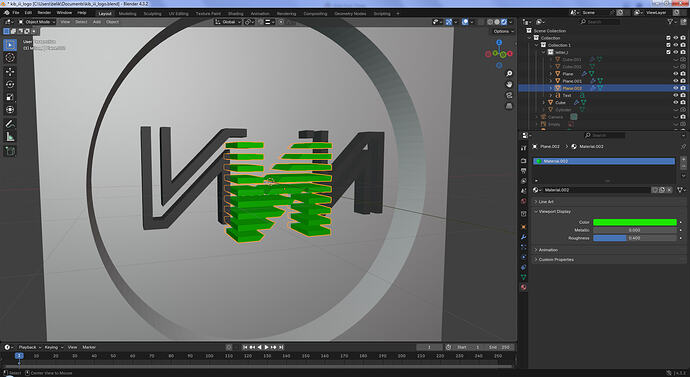Select the Scale tool

(10, 97)
